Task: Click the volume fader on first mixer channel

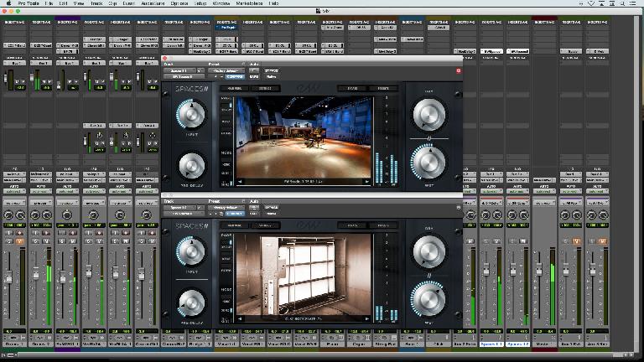Action: 8,277
